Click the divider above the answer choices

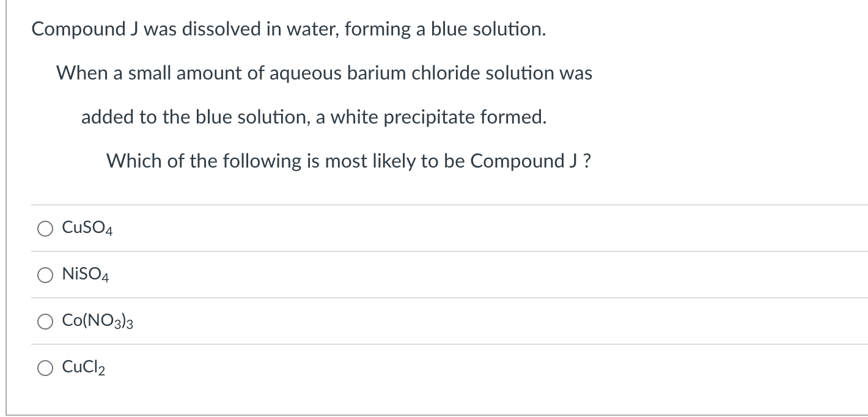tap(428, 205)
